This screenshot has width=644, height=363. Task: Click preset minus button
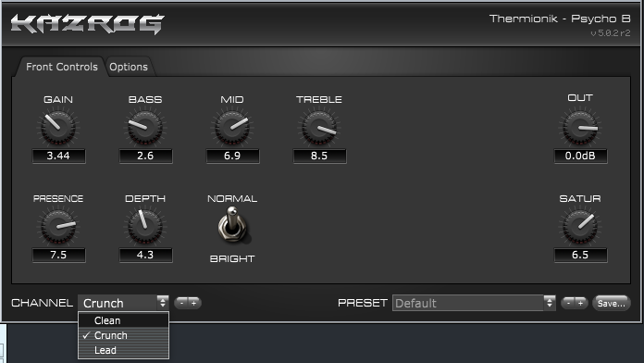(x=568, y=303)
